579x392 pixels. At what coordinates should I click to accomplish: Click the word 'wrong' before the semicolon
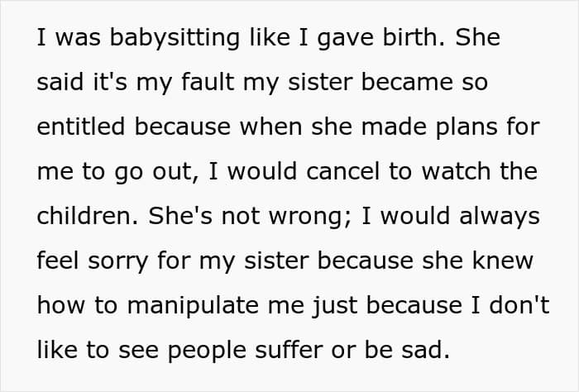coord(305,217)
